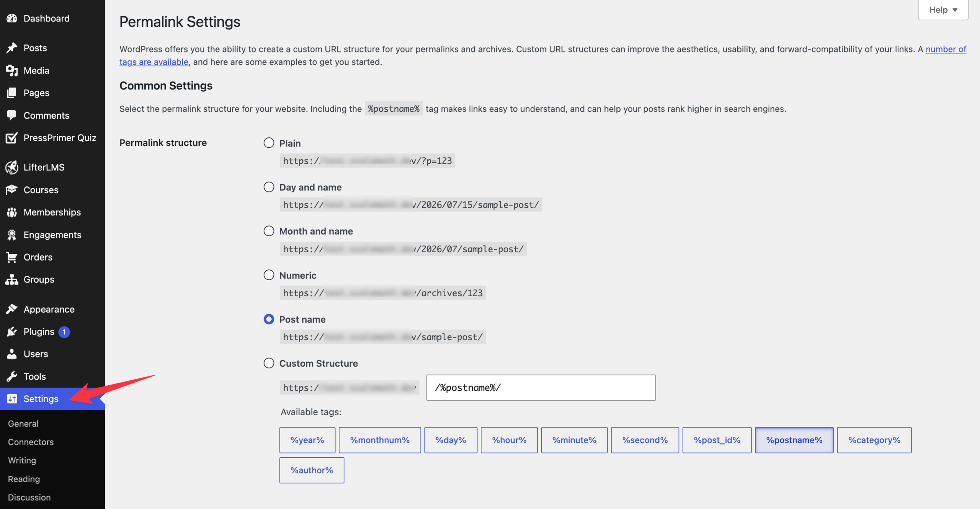This screenshot has height=509, width=980.
Task: Select the Post name radio button
Action: pyautogui.click(x=269, y=319)
